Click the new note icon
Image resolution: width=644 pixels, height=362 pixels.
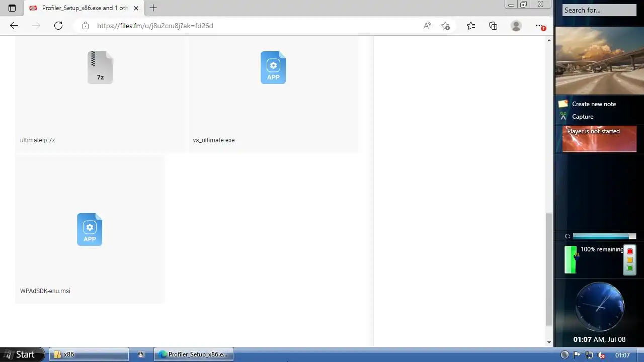point(563,104)
